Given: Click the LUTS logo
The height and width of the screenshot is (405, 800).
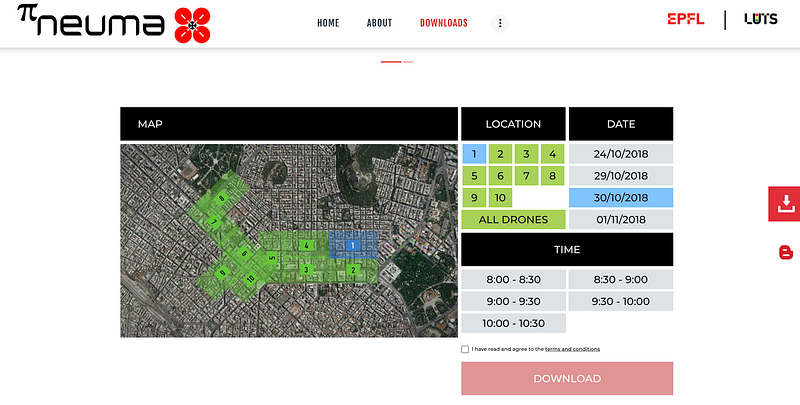Looking at the screenshot, I should click(x=761, y=19).
